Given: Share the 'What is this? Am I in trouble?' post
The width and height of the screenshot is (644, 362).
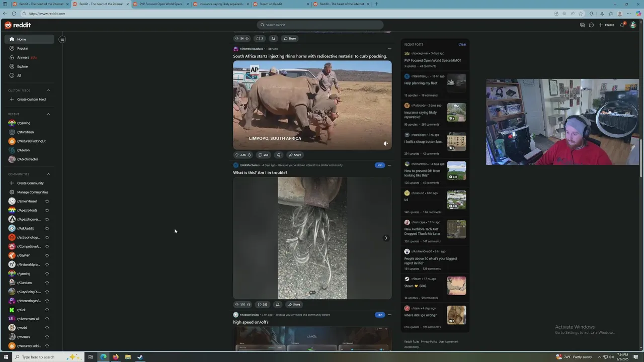Looking at the screenshot, I should click(x=294, y=304).
